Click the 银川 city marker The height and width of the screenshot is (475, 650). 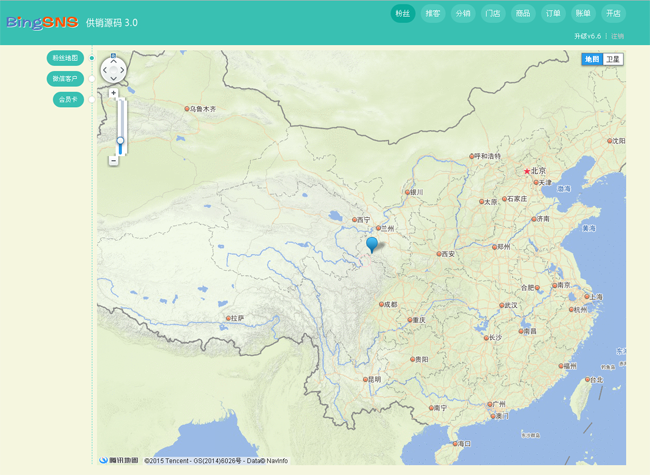(407, 192)
